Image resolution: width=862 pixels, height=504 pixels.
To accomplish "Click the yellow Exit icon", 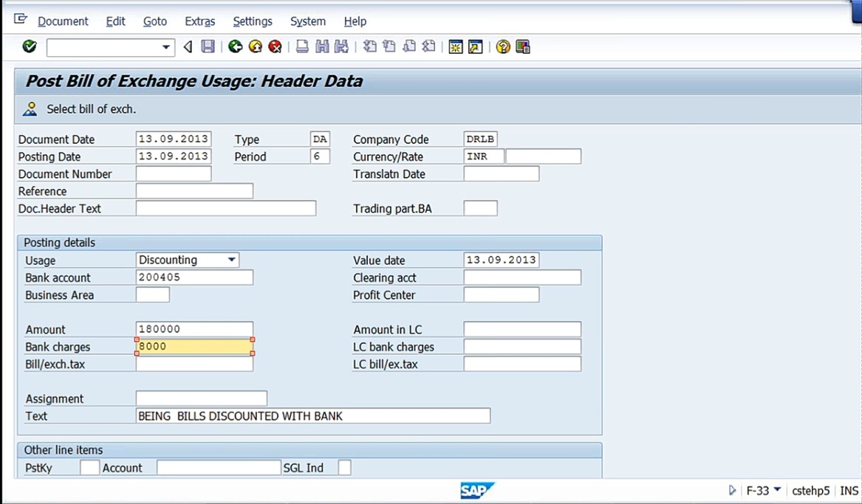I will pos(255,46).
